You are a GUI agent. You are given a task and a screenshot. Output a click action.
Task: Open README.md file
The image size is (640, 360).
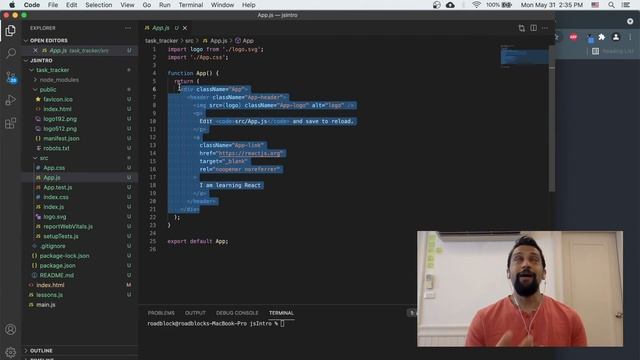click(x=56, y=276)
